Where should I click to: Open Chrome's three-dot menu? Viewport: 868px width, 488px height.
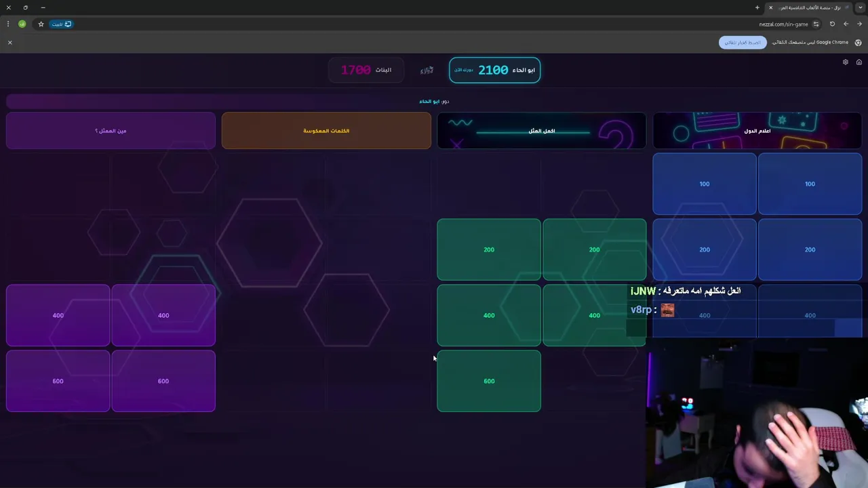coord(8,24)
